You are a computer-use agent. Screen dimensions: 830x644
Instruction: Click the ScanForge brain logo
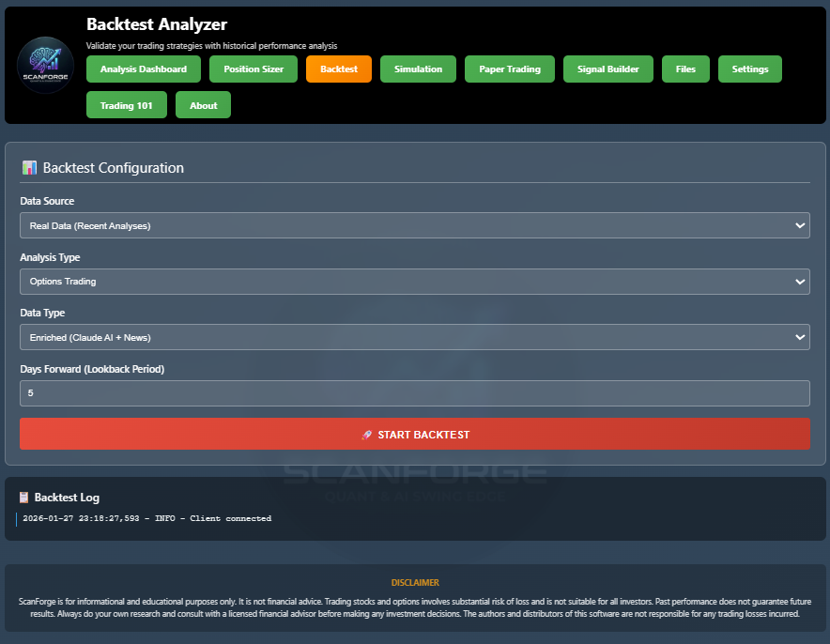click(x=45, y=65)
